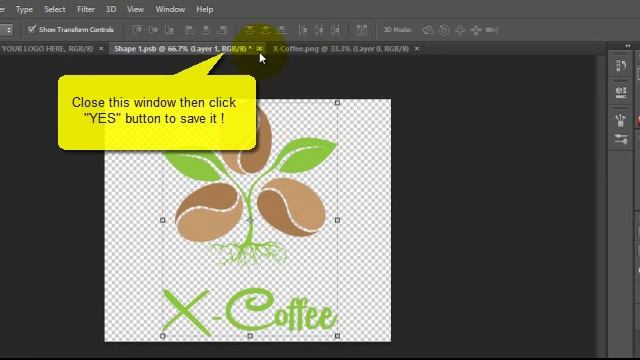Click the bottom-left transform handle

pyautogui.click(x=162, y=336)
